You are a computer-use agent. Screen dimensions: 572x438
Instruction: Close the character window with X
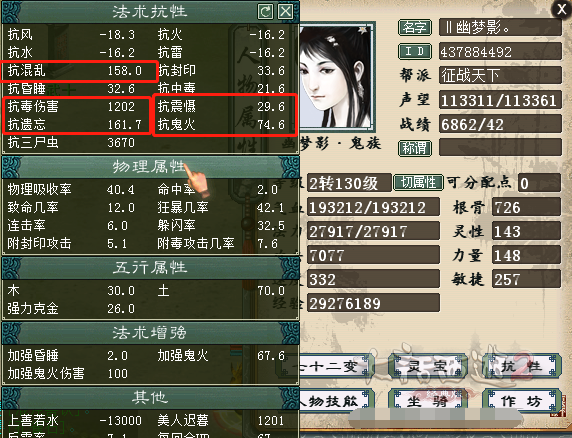(562, 9)
